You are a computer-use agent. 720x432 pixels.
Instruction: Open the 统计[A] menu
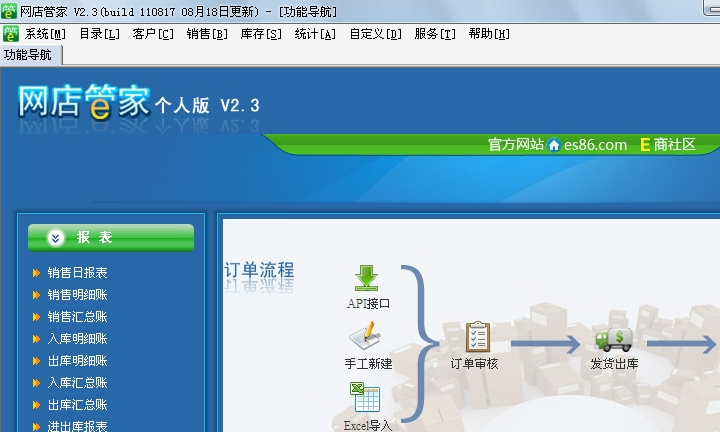pos(315,34)
